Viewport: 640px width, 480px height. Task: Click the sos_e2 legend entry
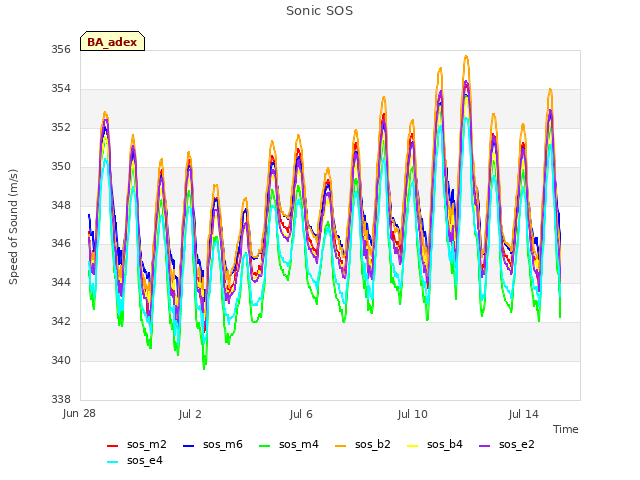[x=507, y=444]
